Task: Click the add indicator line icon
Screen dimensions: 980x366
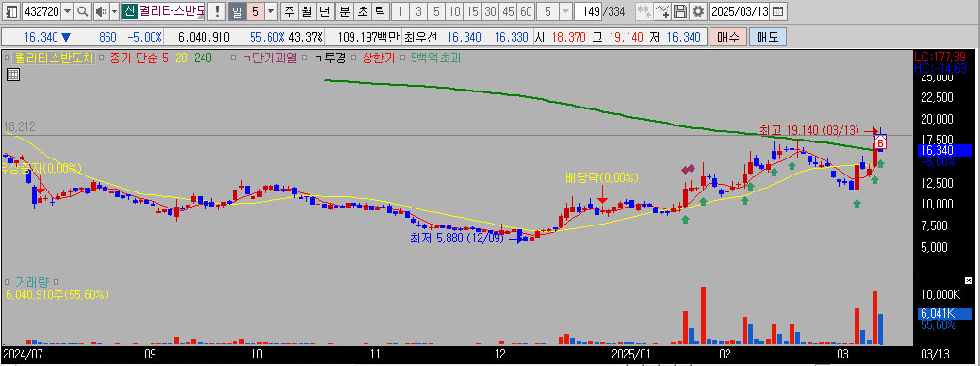Action: [662, 10]
